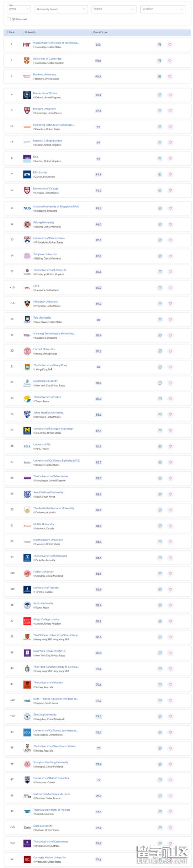Favorite University of Cambridge with the heart
This screenshot has width=193, height=868.
170,61
